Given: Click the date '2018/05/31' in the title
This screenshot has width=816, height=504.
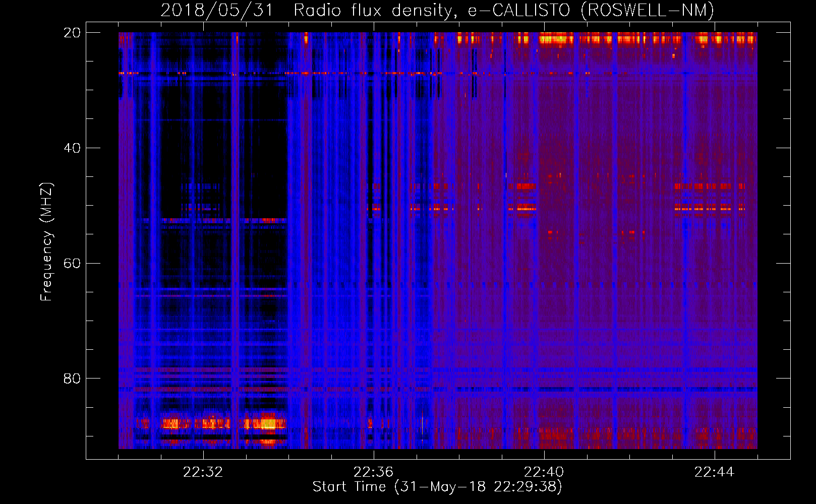Looking at the screenshot, I should [217, 11].
